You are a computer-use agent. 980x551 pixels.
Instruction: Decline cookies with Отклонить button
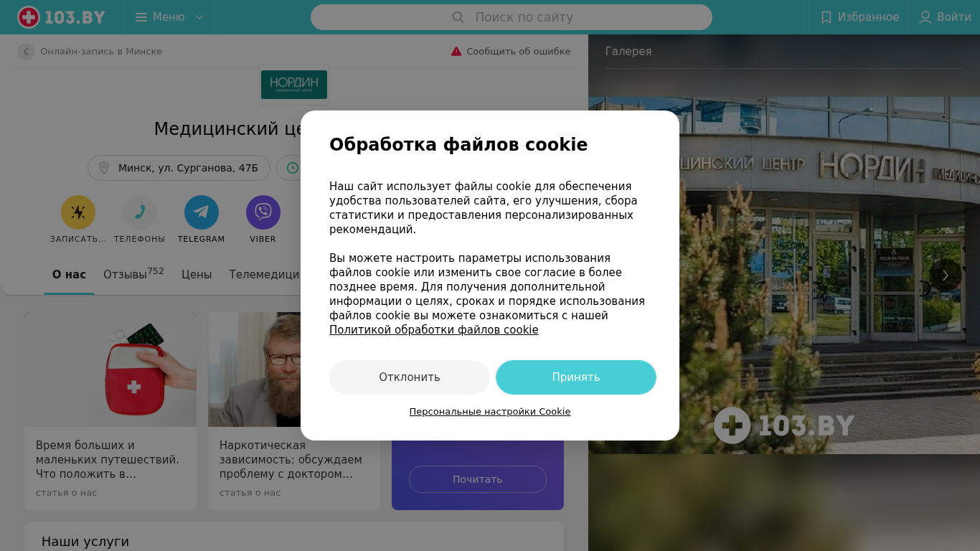click(410, 377)
